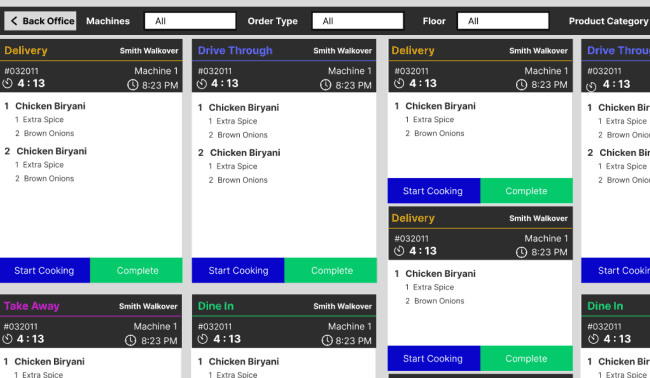
Task: Click Extra Spice under item 2 on fully visible Drive Through card
Action: 237,166
